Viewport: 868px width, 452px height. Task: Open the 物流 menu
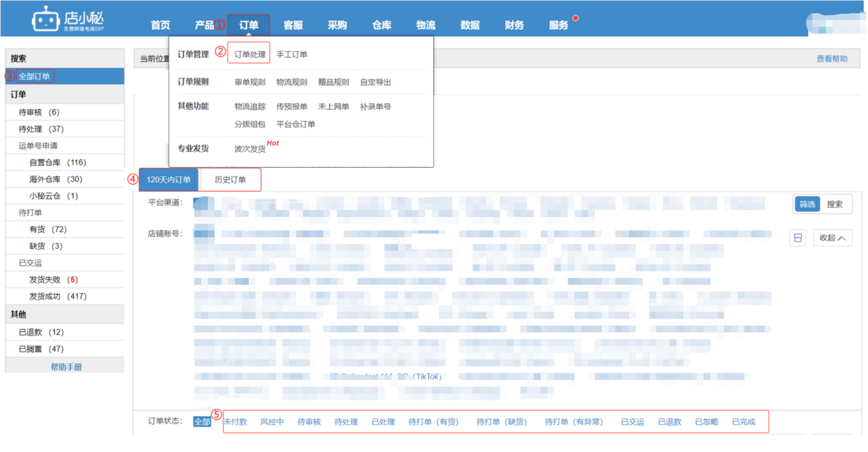coord(426,25)
